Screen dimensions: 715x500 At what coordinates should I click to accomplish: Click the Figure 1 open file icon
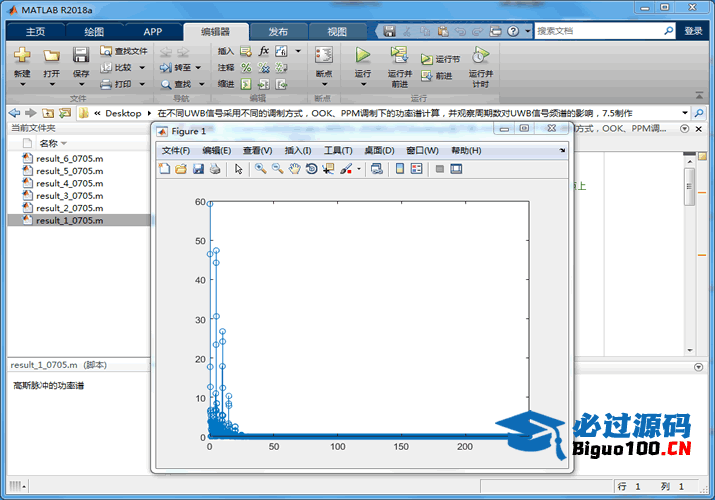[x=181, y=169]
